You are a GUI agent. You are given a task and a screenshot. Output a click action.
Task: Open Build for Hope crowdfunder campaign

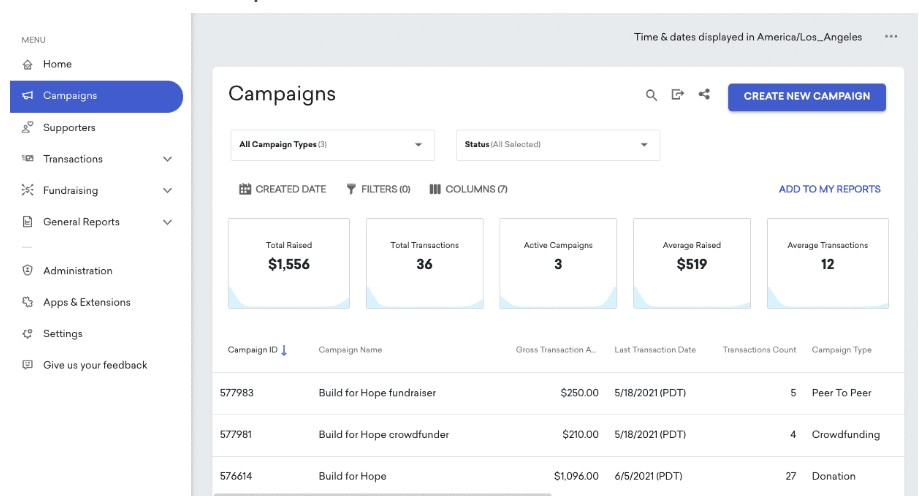[x=383, y=434]
